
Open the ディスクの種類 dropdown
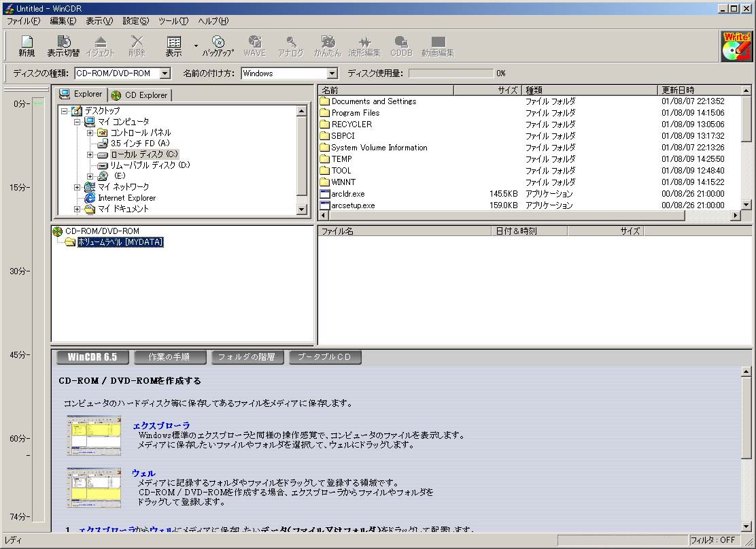[165, 73]
